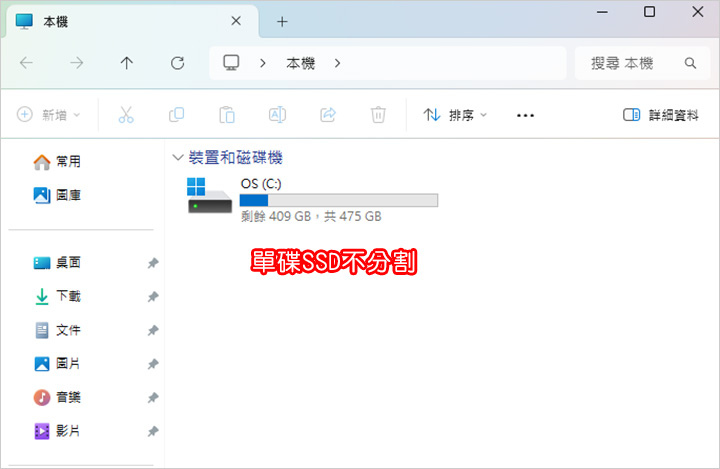Click the cut scissors icon
This screenshot has height=469, width=720.
point(126,115)
